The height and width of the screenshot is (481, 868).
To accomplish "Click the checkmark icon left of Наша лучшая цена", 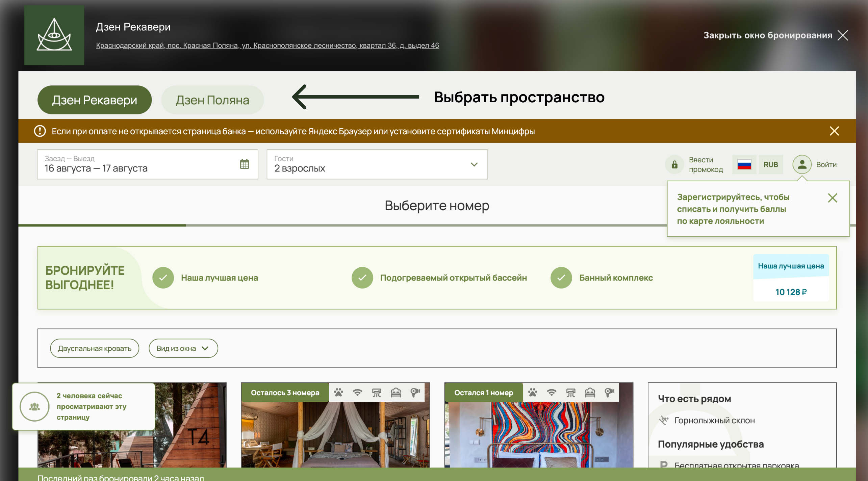I will (x=163, y=278).
